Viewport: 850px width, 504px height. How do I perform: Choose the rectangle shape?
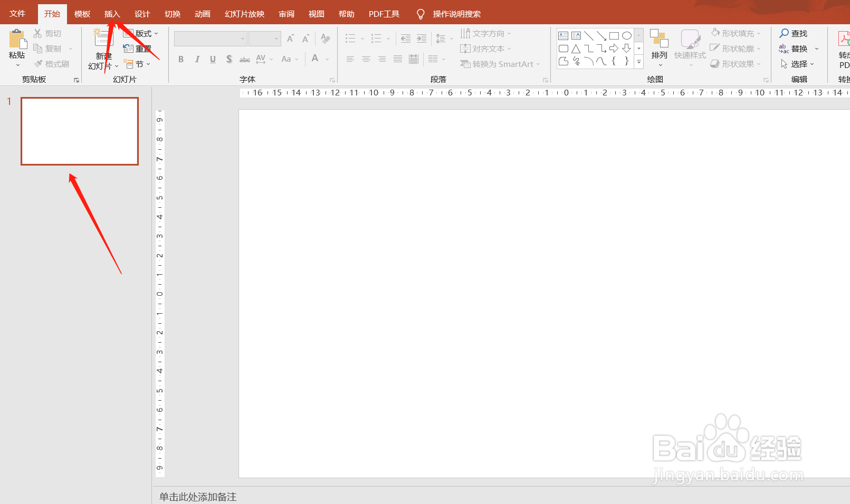coord(614,36)
